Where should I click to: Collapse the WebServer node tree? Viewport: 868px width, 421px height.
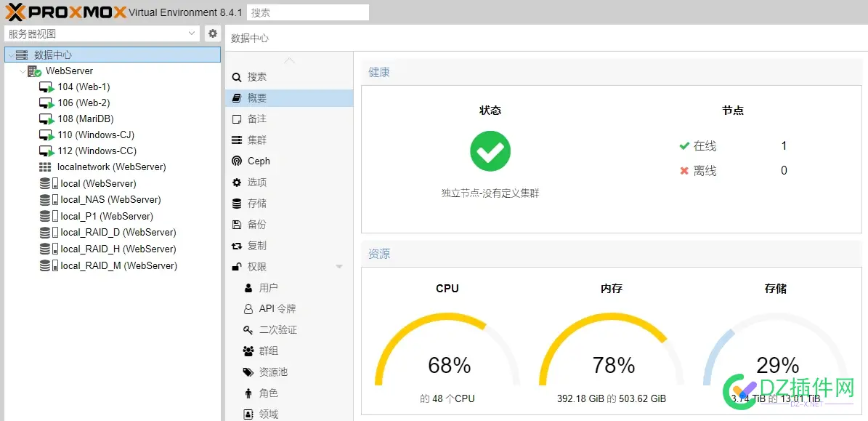(22, 71)
